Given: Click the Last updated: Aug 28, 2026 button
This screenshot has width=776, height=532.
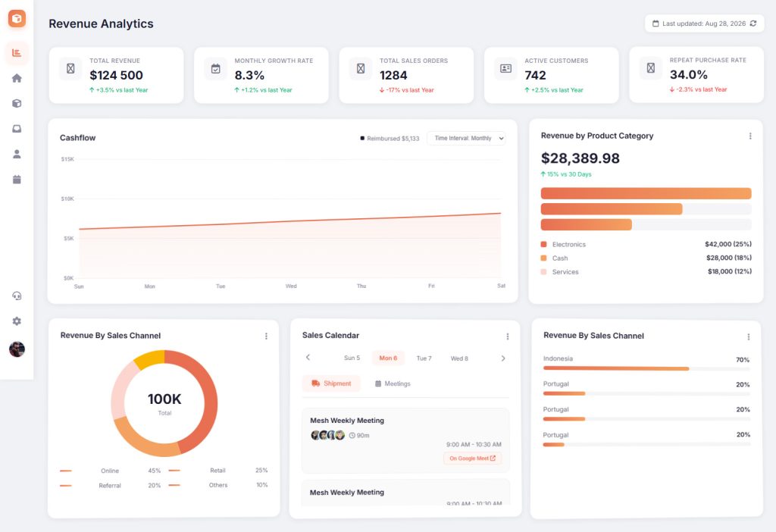Looking at the screenshot, I should pyautogui.click(x=704, y=23).
